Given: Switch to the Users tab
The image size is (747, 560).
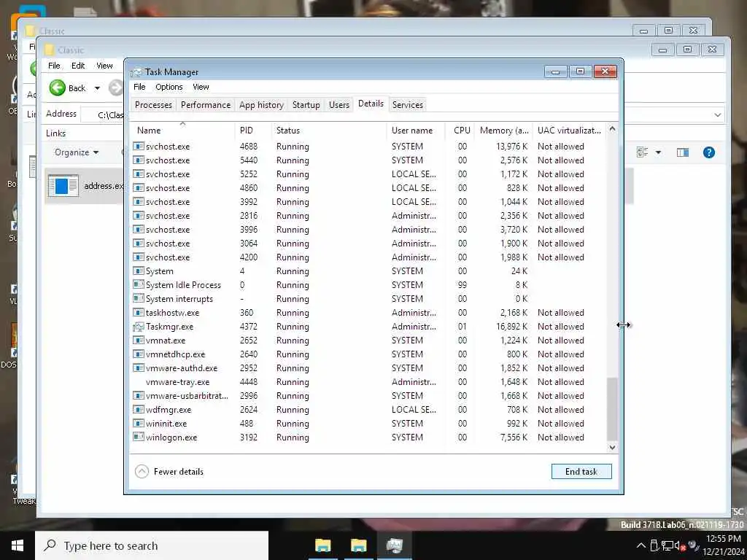Looking at the screenshot, I should pyautogui.click(x=338, y=105).
